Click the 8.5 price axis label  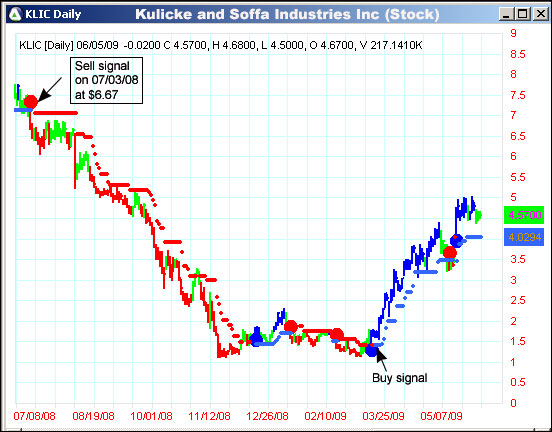coord(517,54)
